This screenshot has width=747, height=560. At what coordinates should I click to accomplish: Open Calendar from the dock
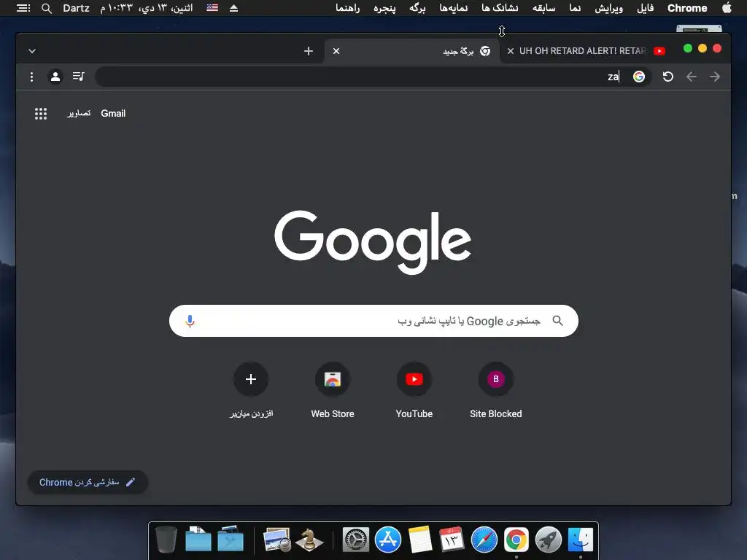coord(452,540)
